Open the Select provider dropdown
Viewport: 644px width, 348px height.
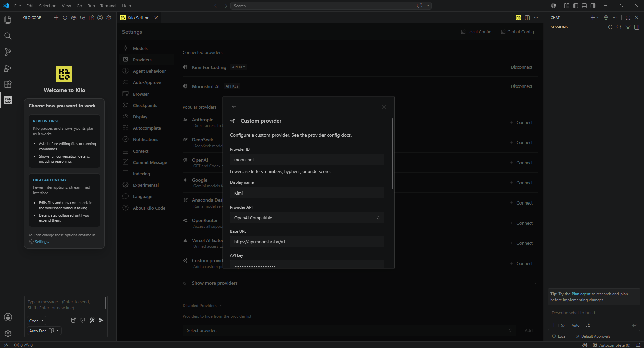coord(349,330)
